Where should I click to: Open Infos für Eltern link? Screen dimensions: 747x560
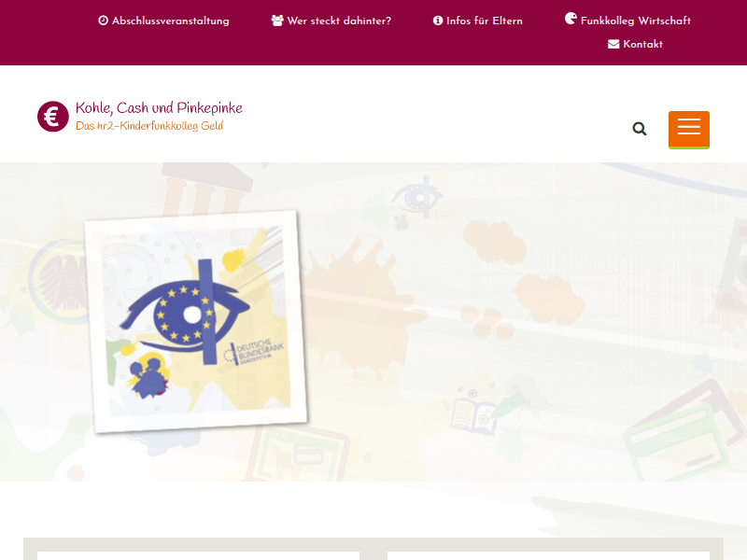coord(485,21)
